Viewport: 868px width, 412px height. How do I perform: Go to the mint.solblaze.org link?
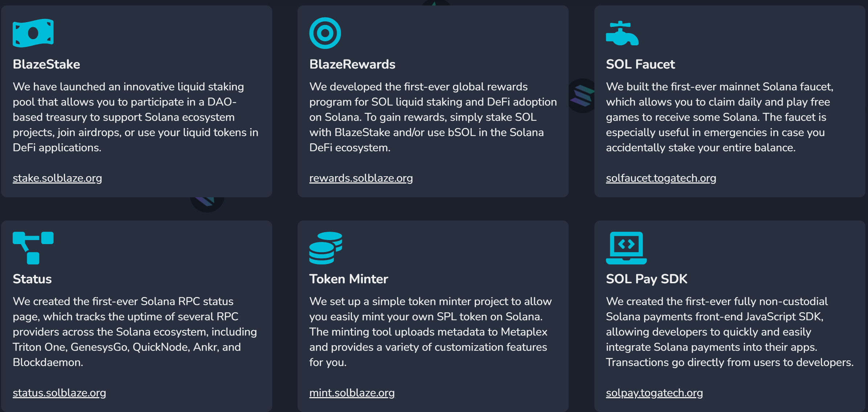coord(352,393)
